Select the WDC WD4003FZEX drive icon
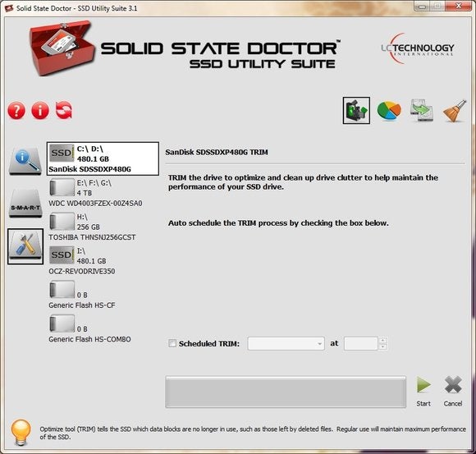This screenshot has width=476, height=454. click(62, 187)
